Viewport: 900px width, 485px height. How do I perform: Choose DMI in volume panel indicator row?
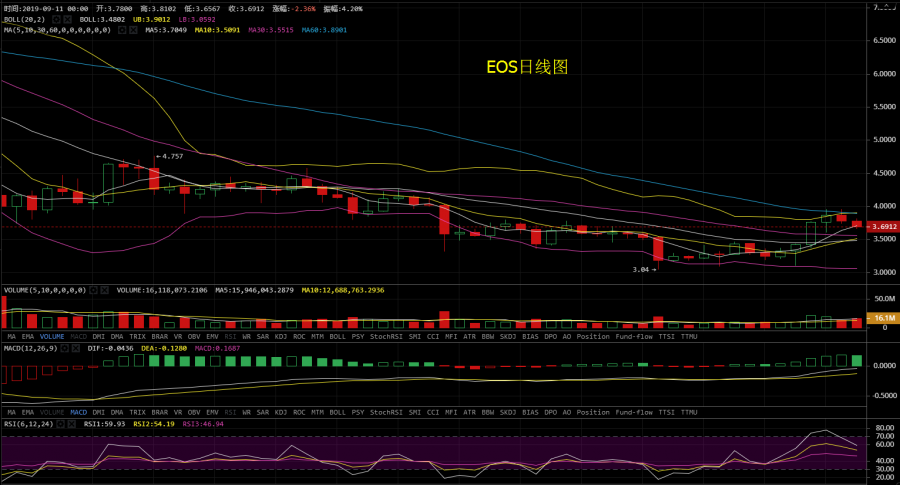[x=99, y=337]
